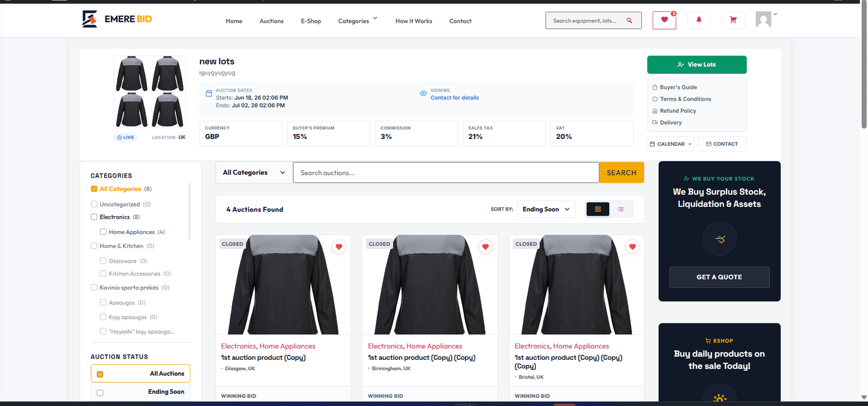Check the Home Appliances subcategory

pyautogui.click(x=103, y=232)
